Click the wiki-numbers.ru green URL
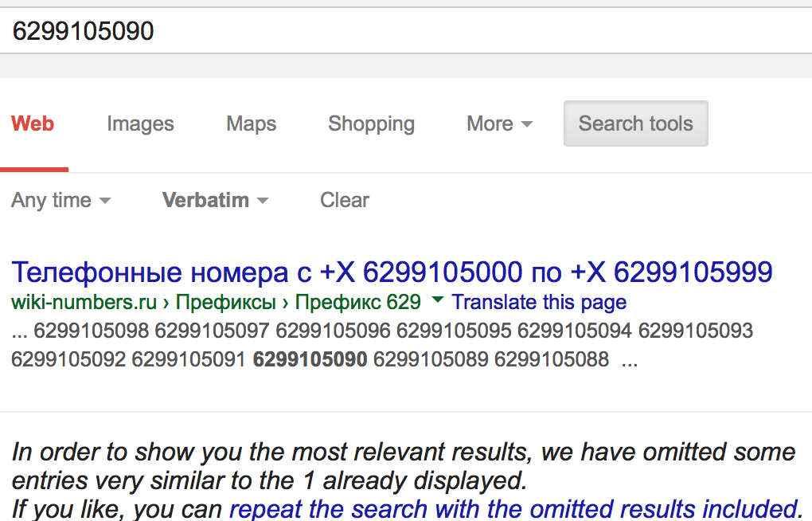The width and height of the screenshot is (812, 521). point(84,303)
